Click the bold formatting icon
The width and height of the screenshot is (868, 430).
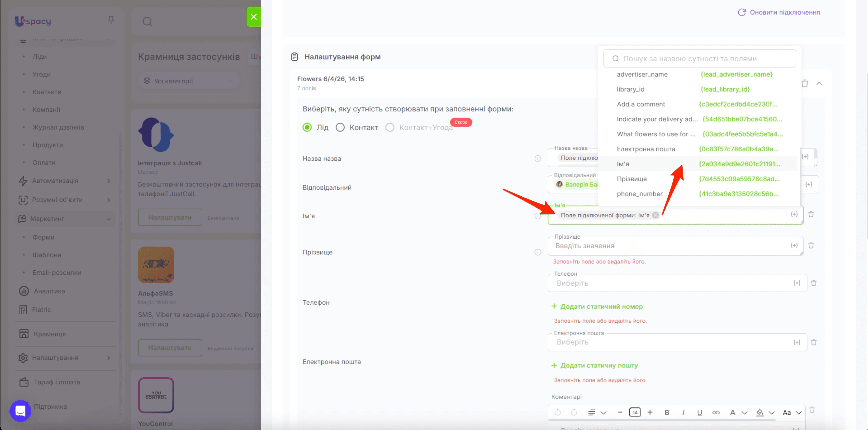pyautogui.click(x=666, y=413)
